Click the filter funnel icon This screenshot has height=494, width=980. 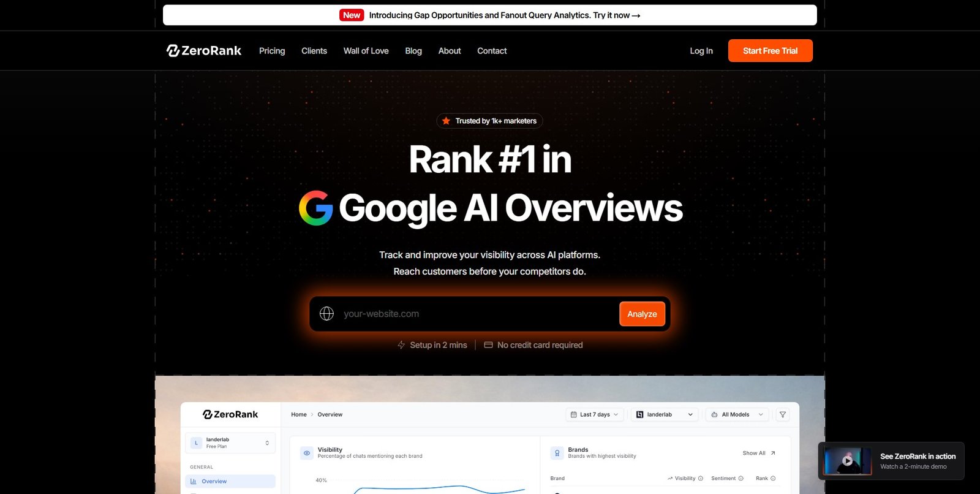coord(783,415)
